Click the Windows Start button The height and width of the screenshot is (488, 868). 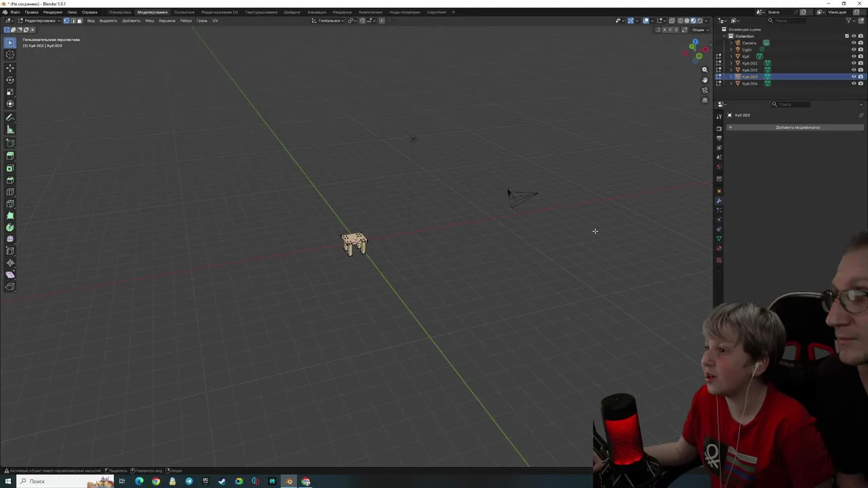8,481
